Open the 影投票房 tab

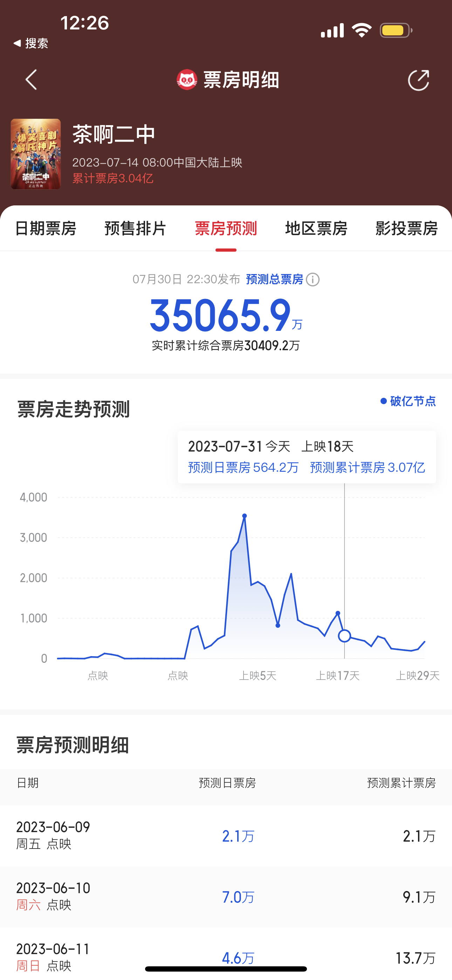(406, 228)
